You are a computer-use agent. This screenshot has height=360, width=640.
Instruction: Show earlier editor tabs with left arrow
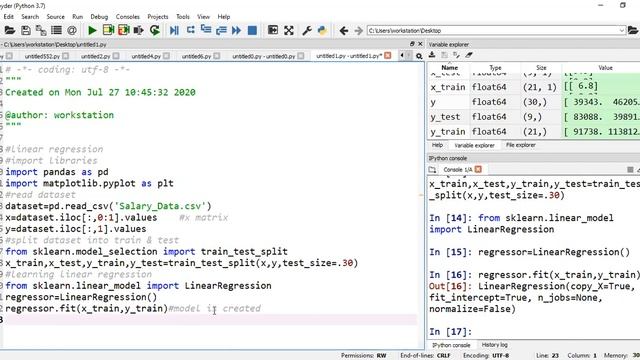click(402, 56)
